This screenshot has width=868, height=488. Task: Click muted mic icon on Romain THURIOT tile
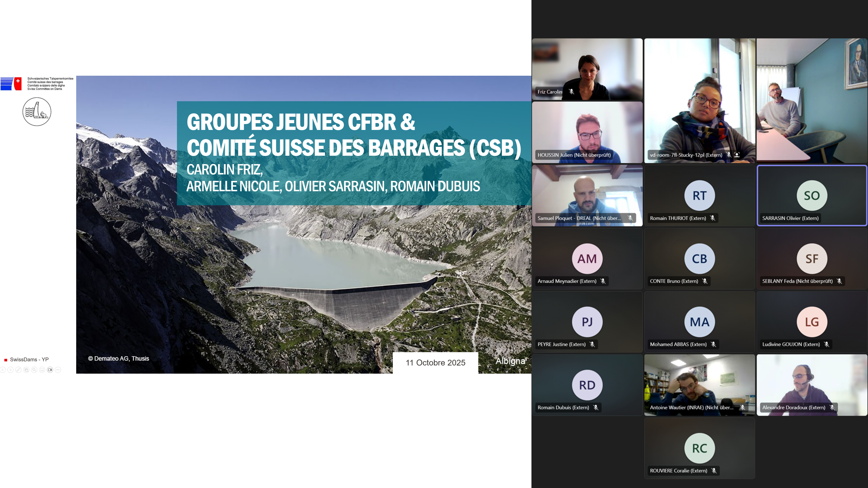(x=712, y=218)
